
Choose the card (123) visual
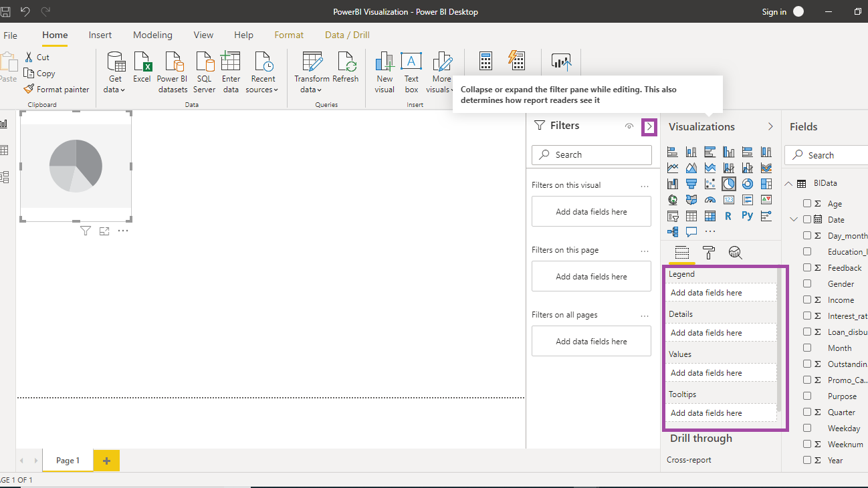point(729,200)
